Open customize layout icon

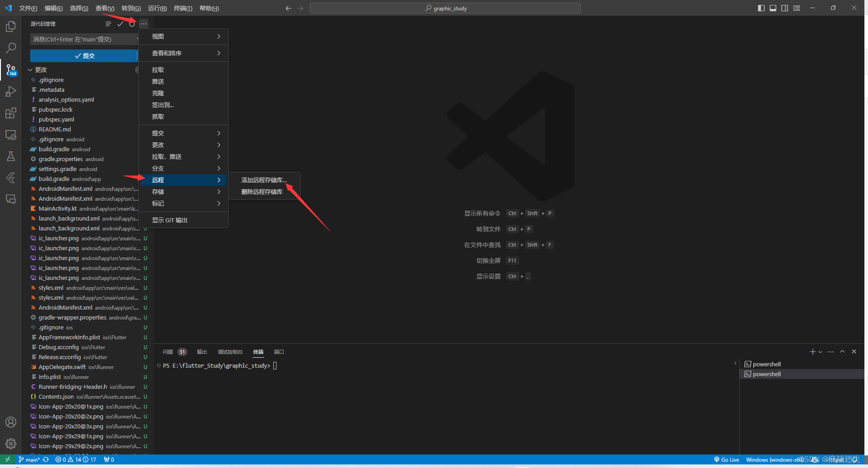[x=797, y=8]
